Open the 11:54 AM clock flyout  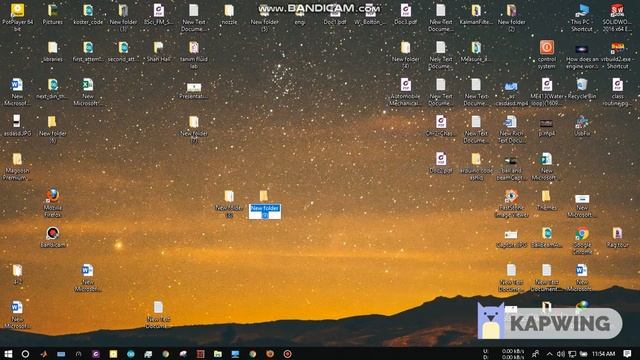(x=603, y=353)
